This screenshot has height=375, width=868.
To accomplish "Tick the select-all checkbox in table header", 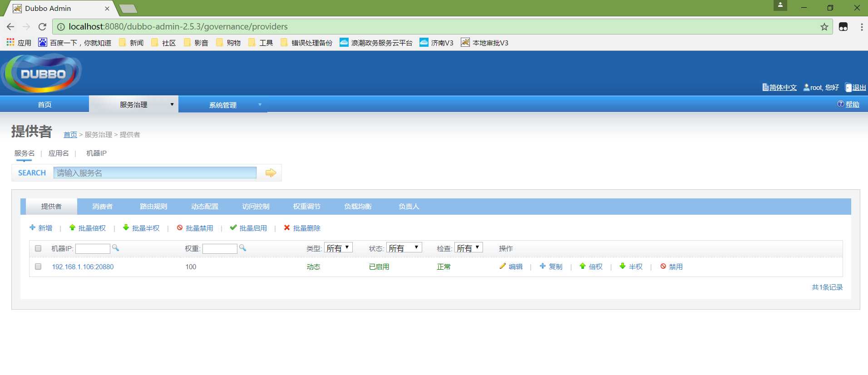I will coord(38,248).
